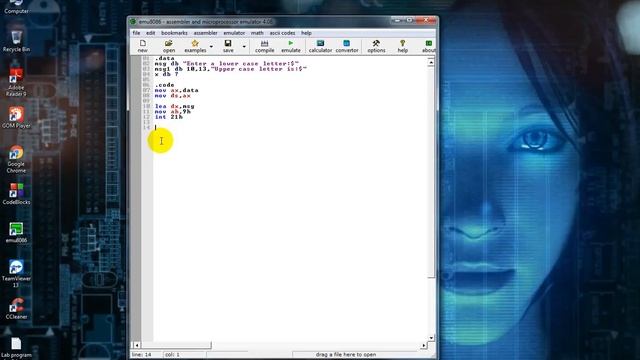This screenshot has height=360, width=640.
Task: Click the horizontal scrollbar left arrow
Action: coord(137,345)
